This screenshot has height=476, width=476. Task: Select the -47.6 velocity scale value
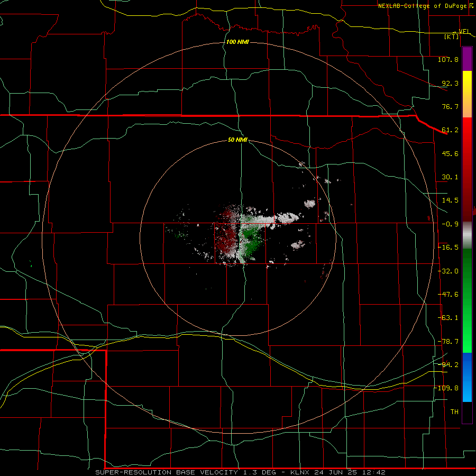(448, 295)
